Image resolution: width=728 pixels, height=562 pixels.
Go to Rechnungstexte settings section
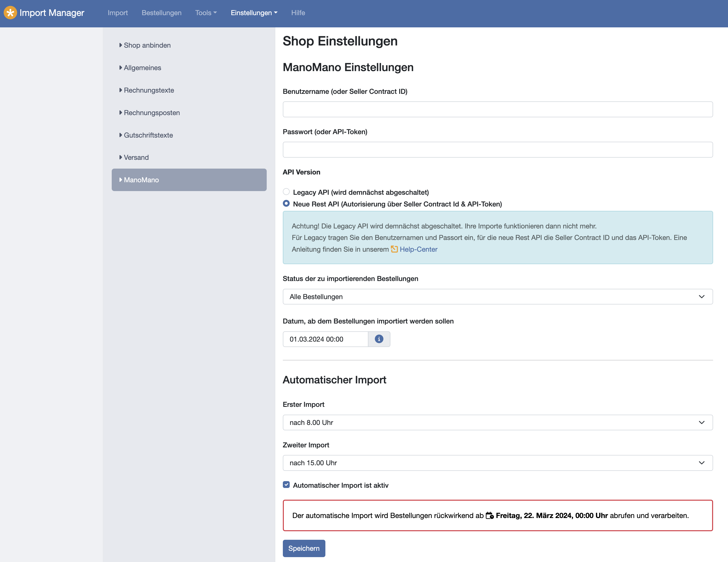[x=189, y=90]
